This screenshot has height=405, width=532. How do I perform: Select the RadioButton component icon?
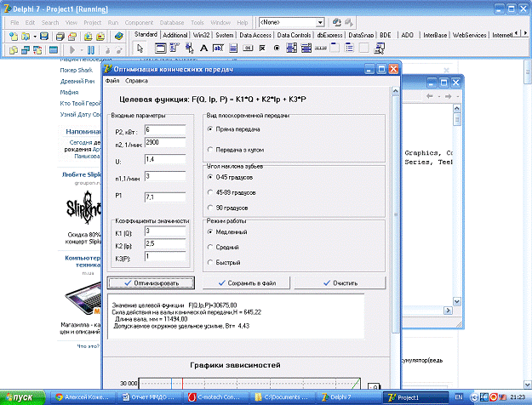click(x=277, y=48)
